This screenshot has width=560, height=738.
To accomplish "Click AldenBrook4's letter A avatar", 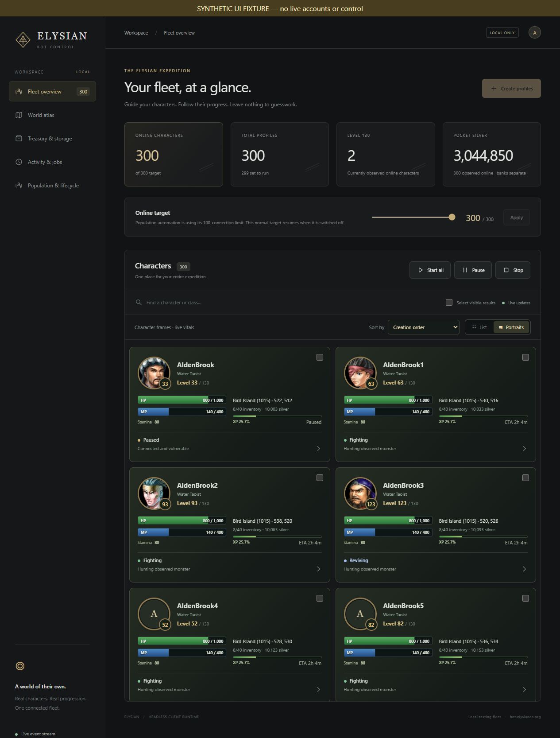I will [x=154, y=614].
